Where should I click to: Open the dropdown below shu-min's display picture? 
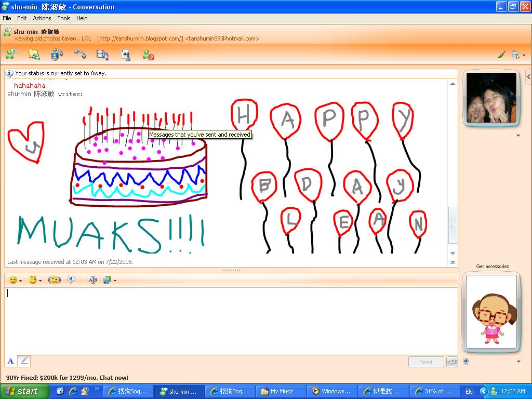(518, 136)
